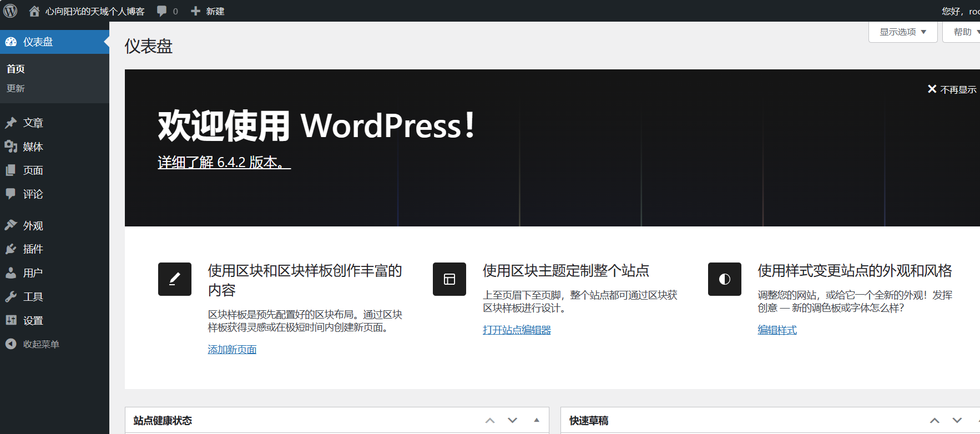
Task: Click the 快速草稿 panel heading
Action: pos(589,421)
